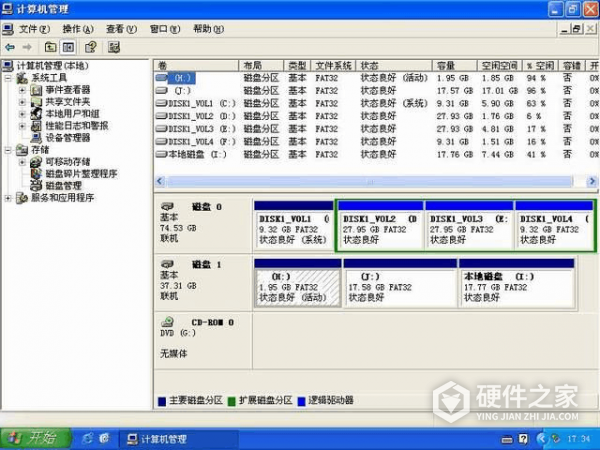Toggle the console tree show/hide icon

68,47
